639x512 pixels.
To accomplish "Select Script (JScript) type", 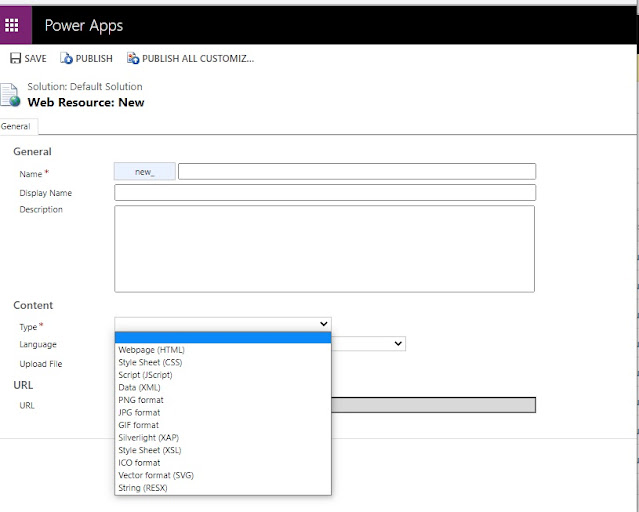I will pos(223,375).
